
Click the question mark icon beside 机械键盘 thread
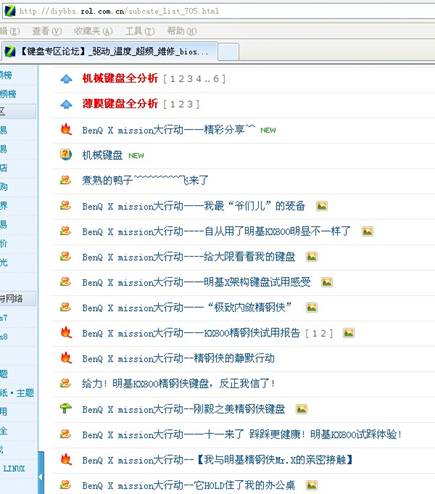(x=66, y=155)
